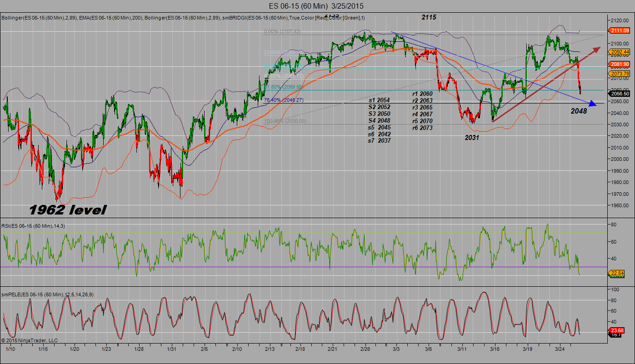Select the 'S4 2048' support label
Image resolution: width=635 pixels, height=364 pixels.
coord(379,120)
